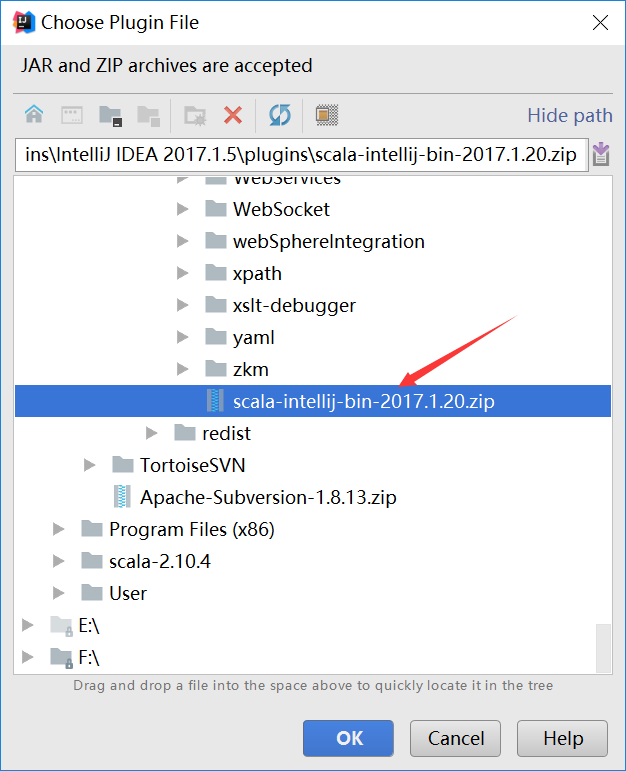Click the red Delete icon
Image resolution: width=626 pixels, height=771 pixels.
[233, 116]
